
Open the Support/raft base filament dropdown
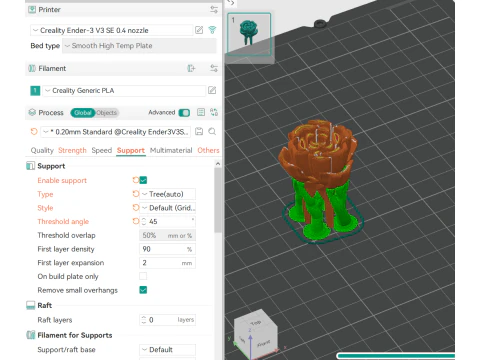pyautogui.click(x=167, y=350)
